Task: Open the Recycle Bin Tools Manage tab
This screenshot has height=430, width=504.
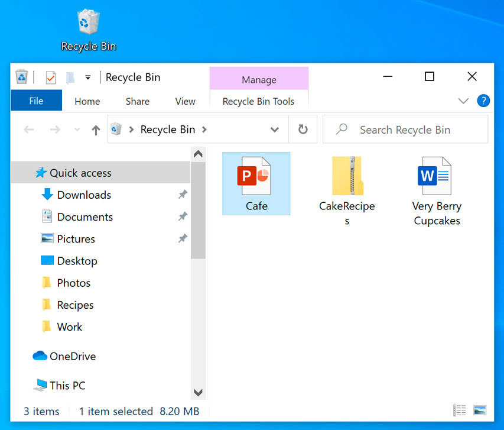Action: 259,79
